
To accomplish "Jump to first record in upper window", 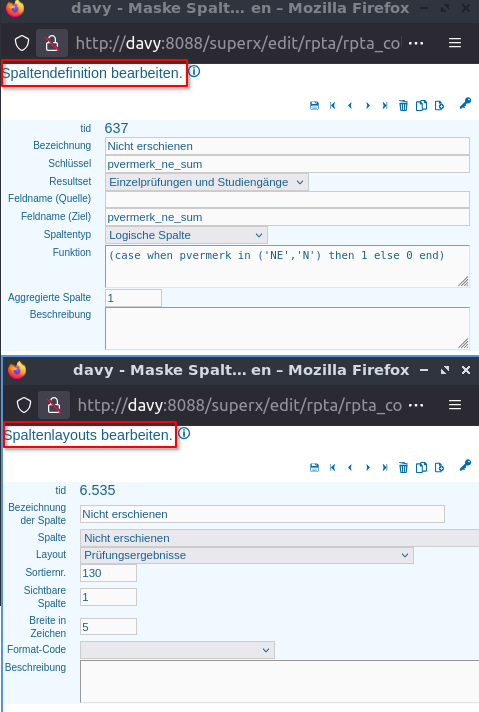I will tap(332, 106).
